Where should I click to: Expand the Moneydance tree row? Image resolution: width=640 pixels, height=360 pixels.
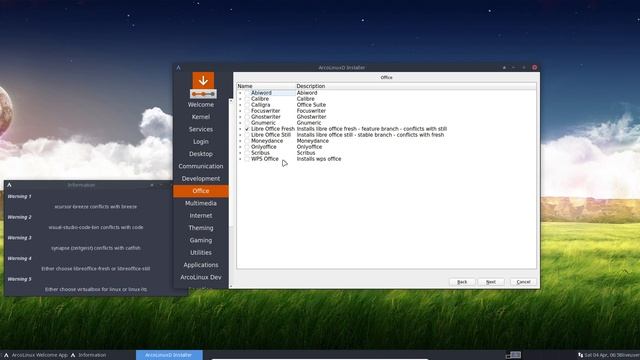point(240,141)
